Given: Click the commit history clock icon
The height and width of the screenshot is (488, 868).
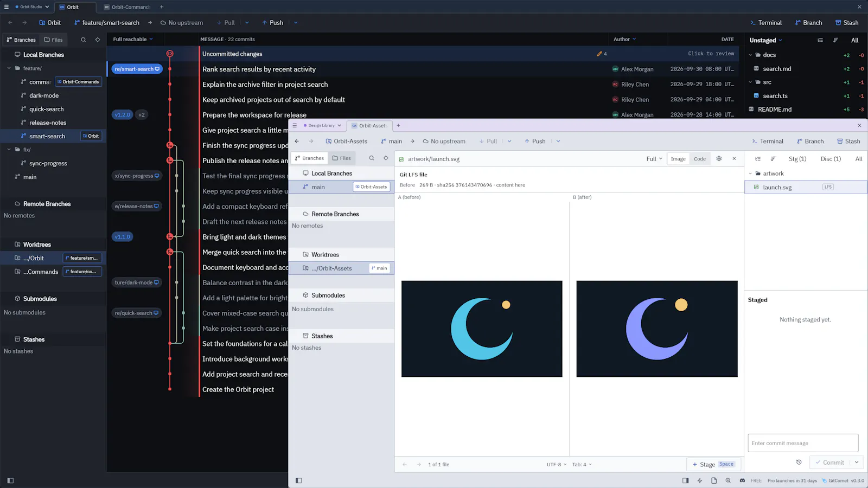Looking at the screenshot, I should point(799,462).
